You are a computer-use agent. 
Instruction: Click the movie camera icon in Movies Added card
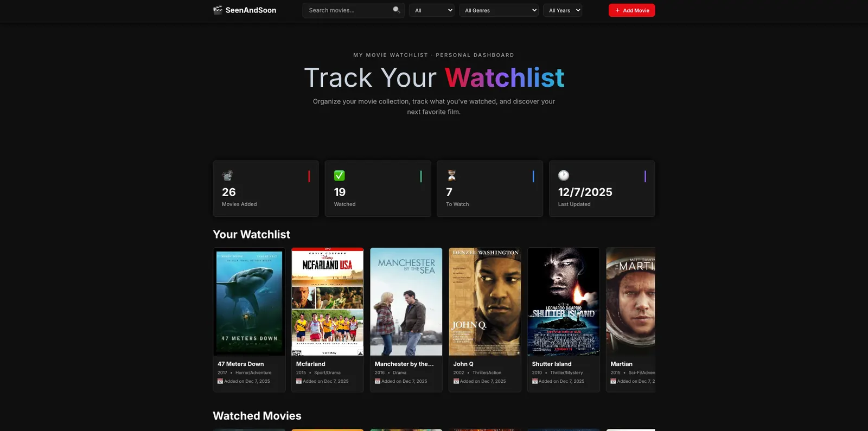coord(227,176)
